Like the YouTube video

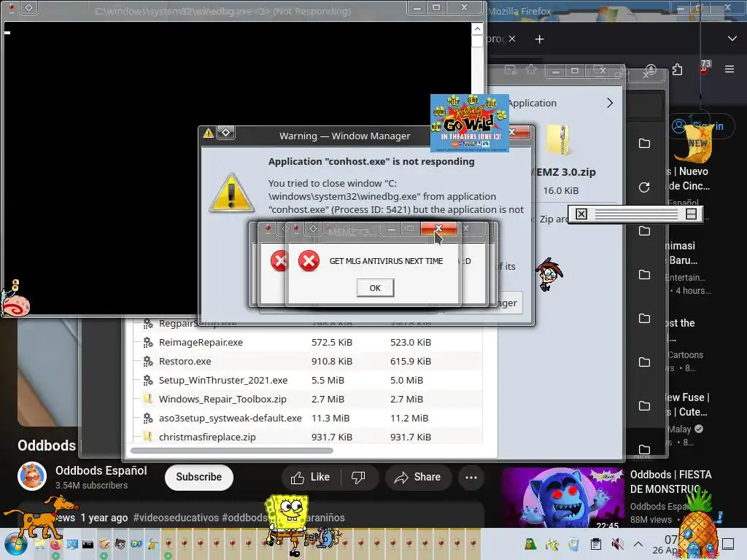click(x=311, y=477)
